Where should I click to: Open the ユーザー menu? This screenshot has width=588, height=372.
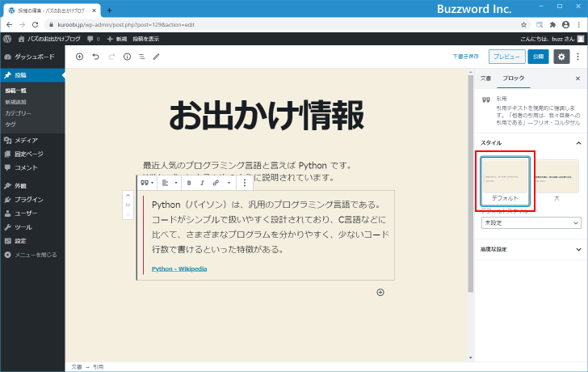click(32, 213)
